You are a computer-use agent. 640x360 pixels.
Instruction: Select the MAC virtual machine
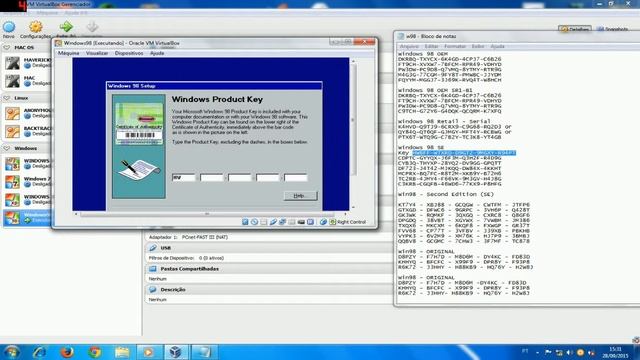pos(28,81)
